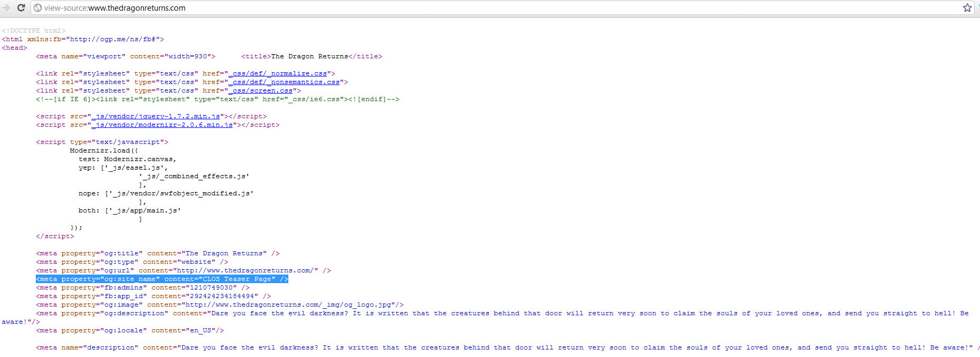Open the _css/def/_normalize.css link
The width and height of the screenshot is (980, 357).
point(278,73)
